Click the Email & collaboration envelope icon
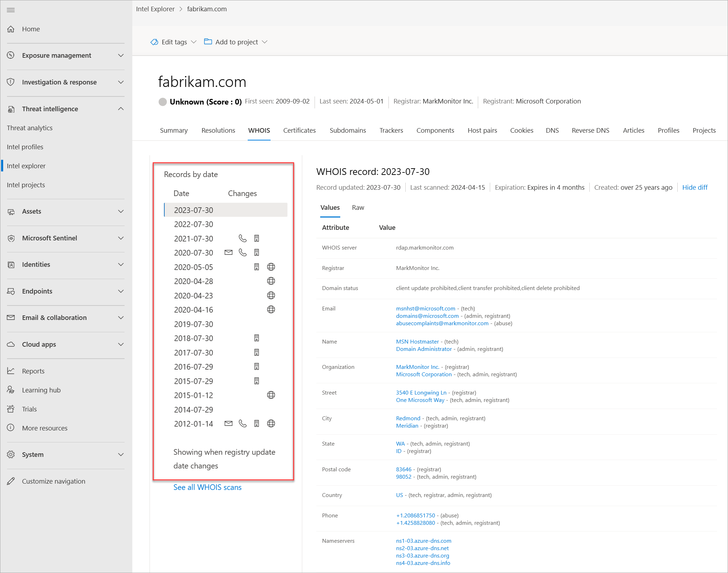Screen dimensions: 728x573 click(x=11, y=317)
